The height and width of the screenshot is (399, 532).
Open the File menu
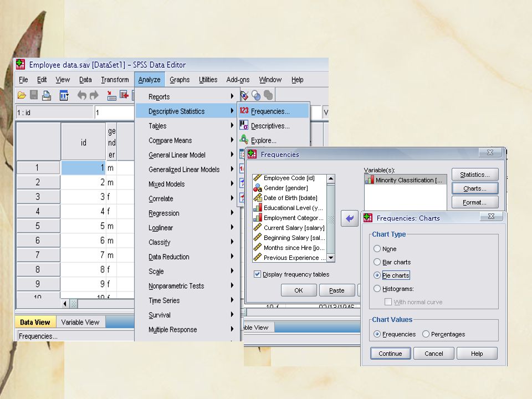click(23, 79)
